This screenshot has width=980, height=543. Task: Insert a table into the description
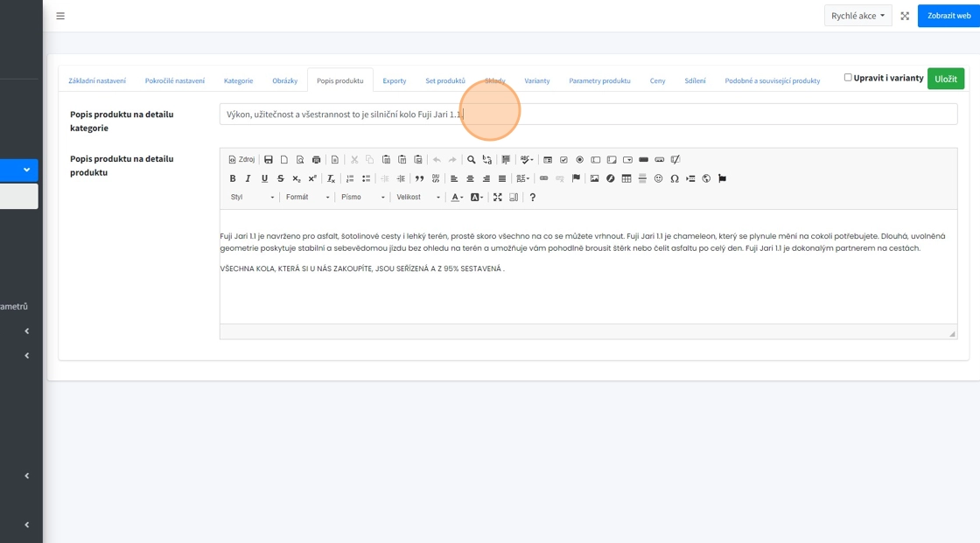click(x=626, y=178)
